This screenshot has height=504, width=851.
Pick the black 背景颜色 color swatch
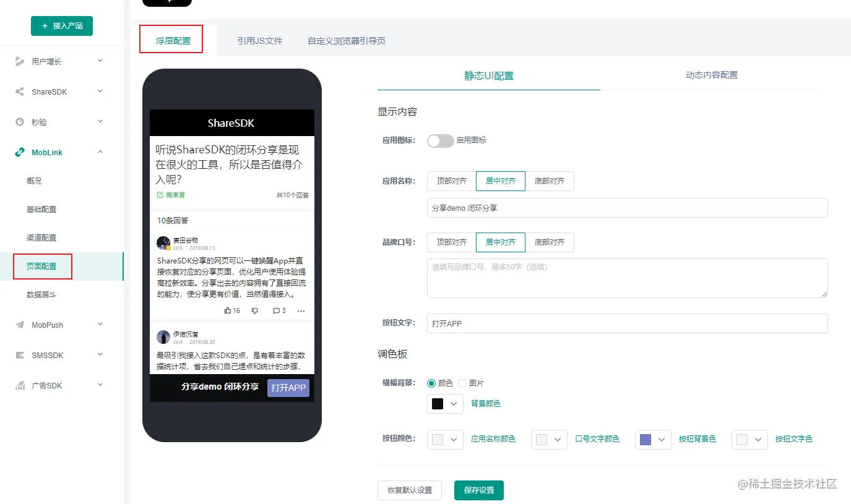click(x=438, y=403)
